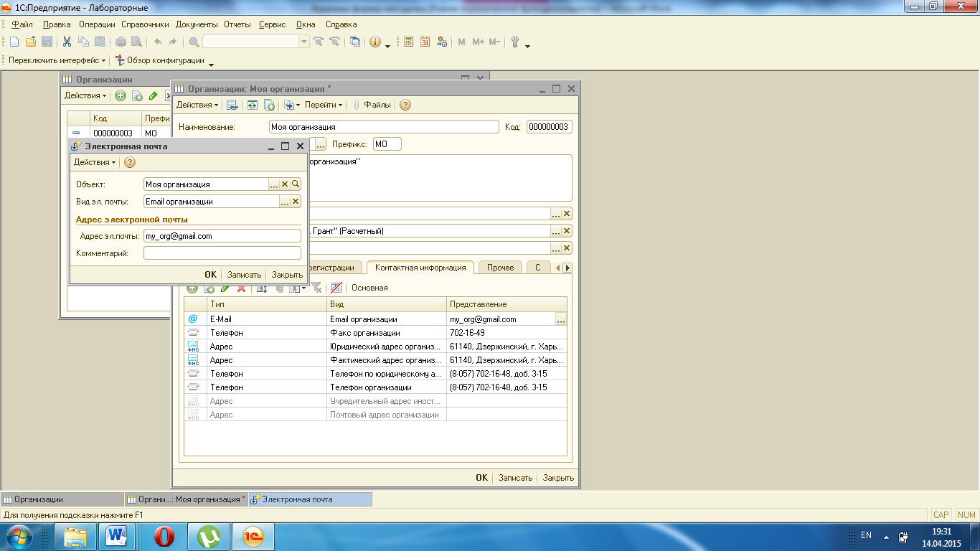Select the Факс организации row
The width and height of the screenshot is (980, 551).
click(376, 333)
